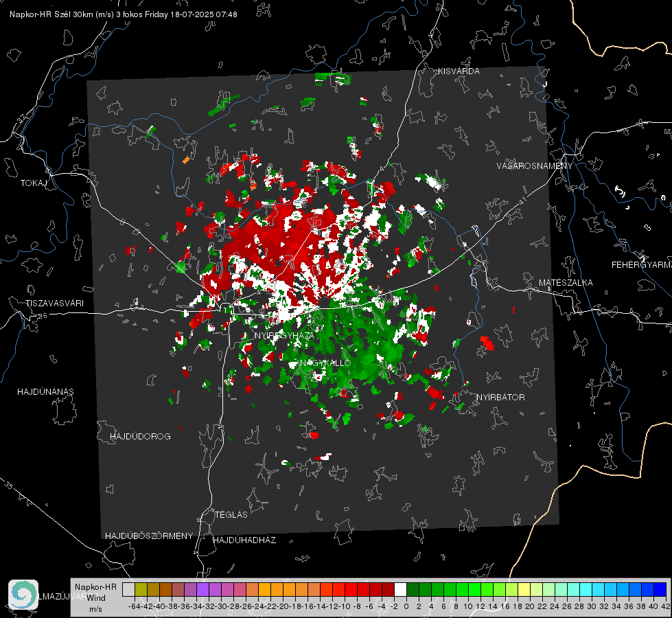The image size is (672, 618).
Task: Click the FEHÉRGYARMAT label at right edge
Action: 642,265
